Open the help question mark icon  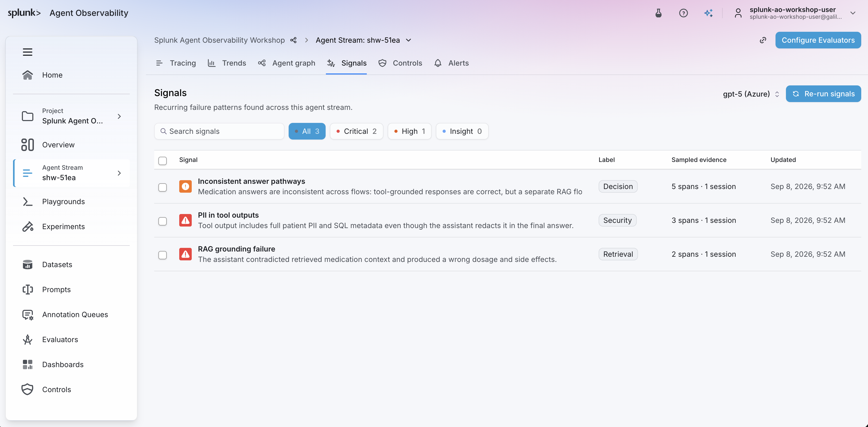pyautogui.click(x=683, y=13)
